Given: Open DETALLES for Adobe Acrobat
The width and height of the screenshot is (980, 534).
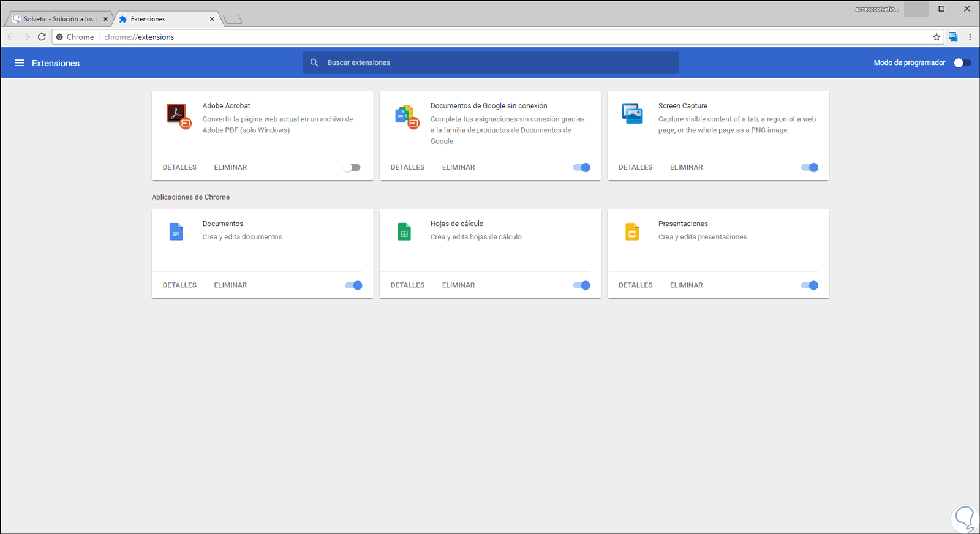Looking at the screenshot, I should pos(179,167).
